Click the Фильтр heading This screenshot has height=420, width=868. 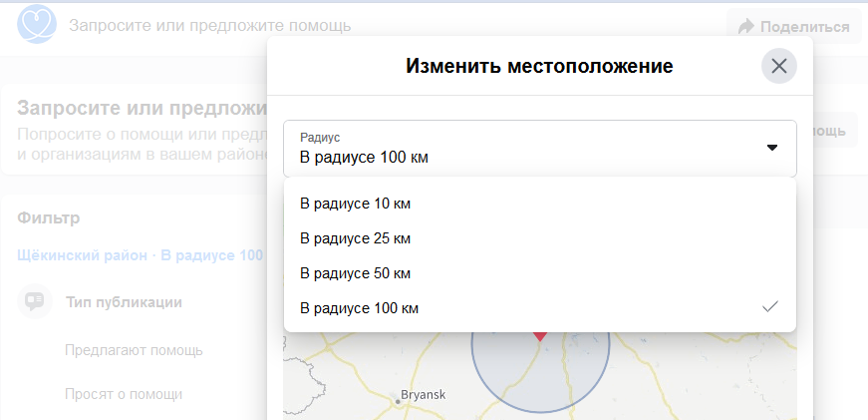click(x=48, y=218)
